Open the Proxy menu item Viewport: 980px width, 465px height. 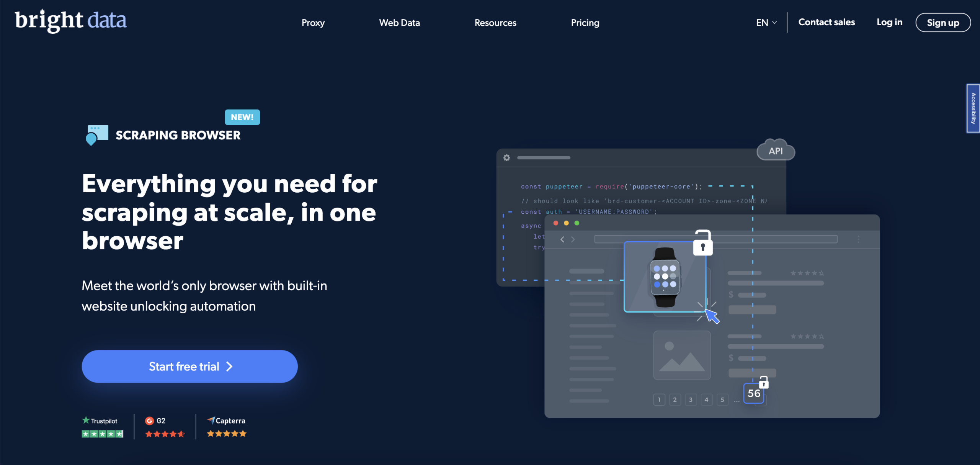tap(312, 22)
